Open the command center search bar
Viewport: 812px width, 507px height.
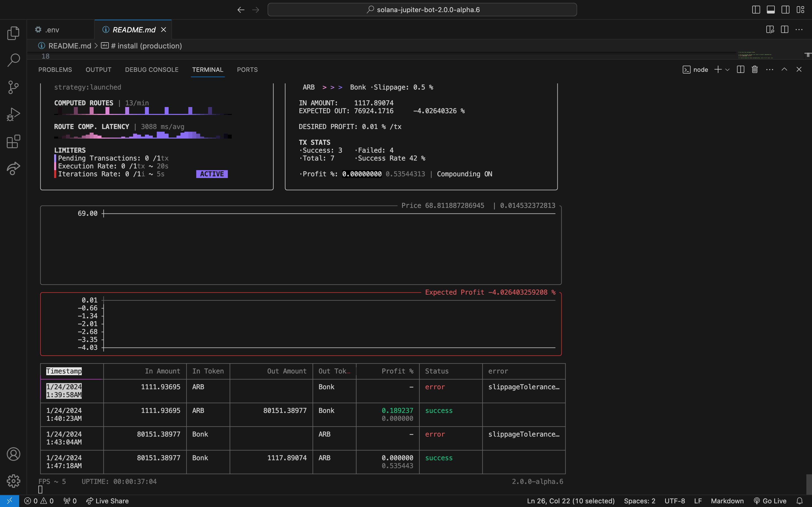point(422,9)
